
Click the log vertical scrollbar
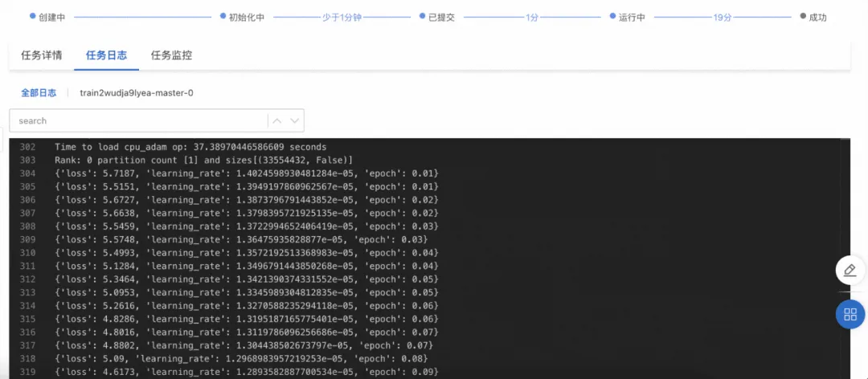[x=845, y=259]
